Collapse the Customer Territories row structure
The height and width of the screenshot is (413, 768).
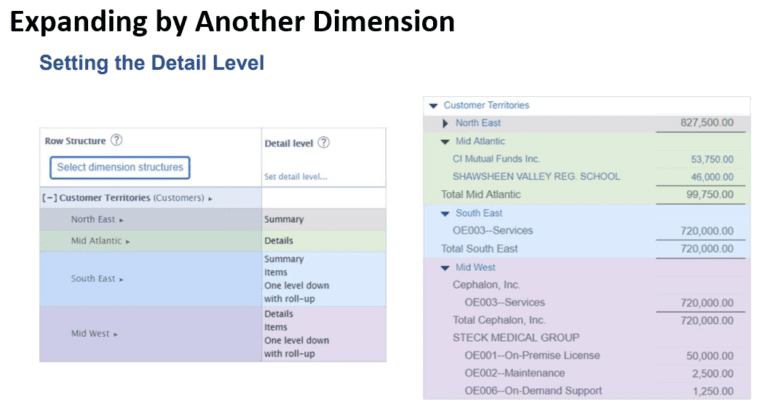48,198
